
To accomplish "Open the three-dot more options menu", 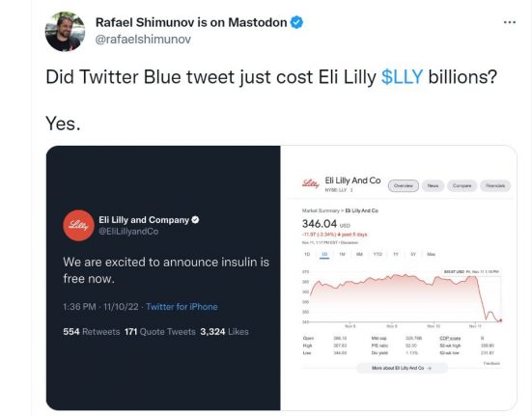I will pyautogui.click(x=509, y=22).
